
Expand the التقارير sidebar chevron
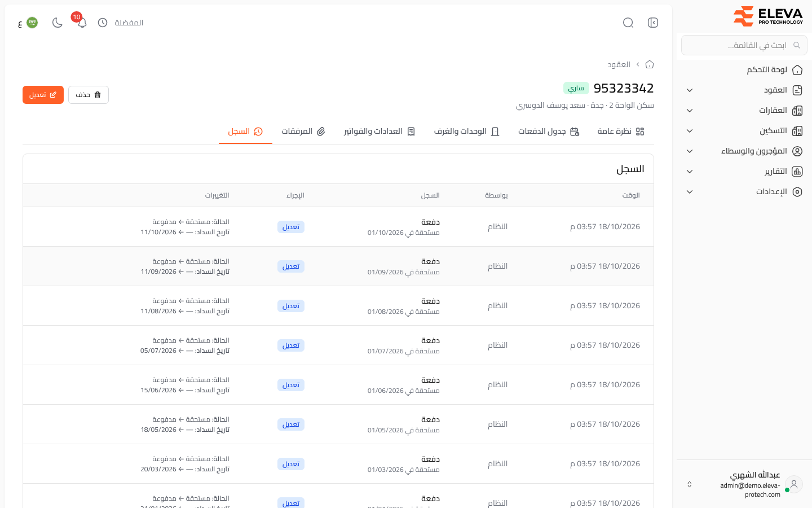[x=690, y=172]
